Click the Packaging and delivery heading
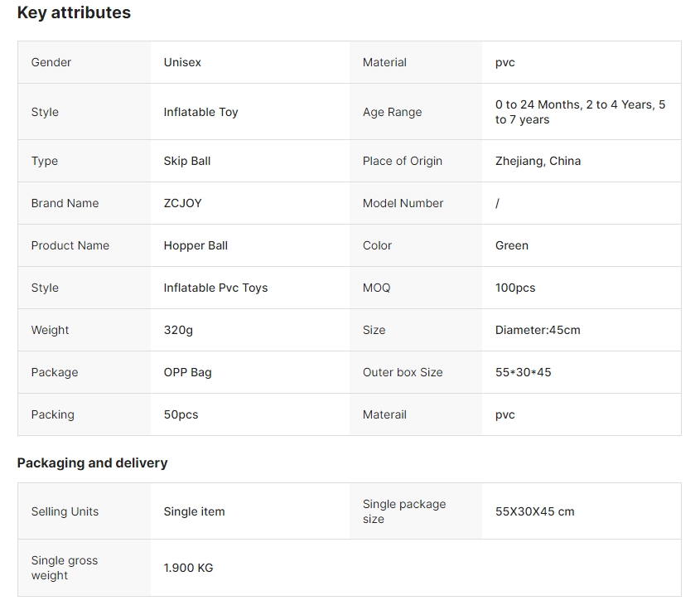This screenshot has height=615, width=700. pos(92,463)
